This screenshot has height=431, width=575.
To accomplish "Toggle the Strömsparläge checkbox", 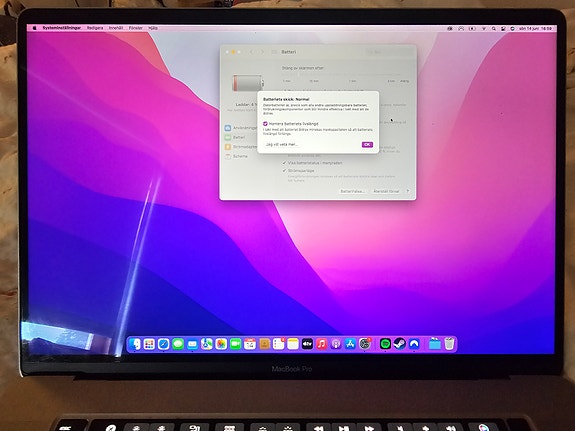I will [284, 171].
